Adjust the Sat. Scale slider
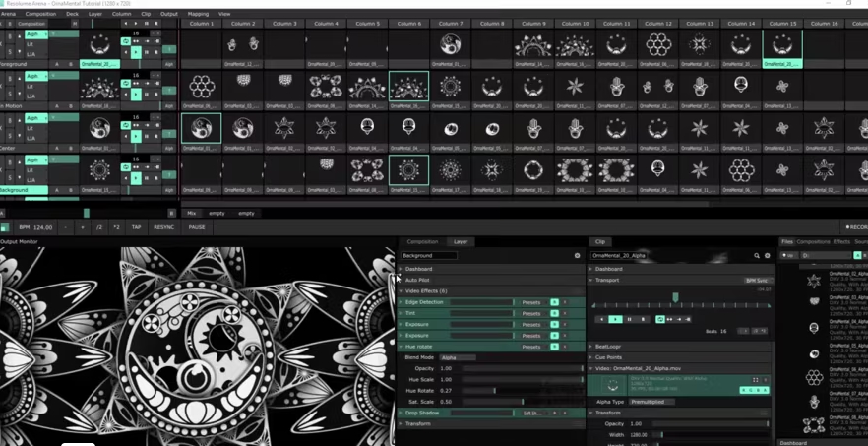Viewport: 868px width, 446px height. tap(523, 402)
